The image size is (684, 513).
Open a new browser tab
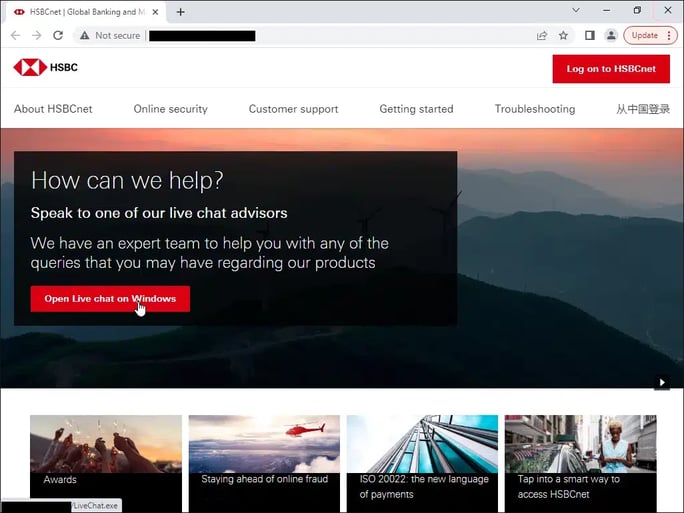(x=181, y=12)
